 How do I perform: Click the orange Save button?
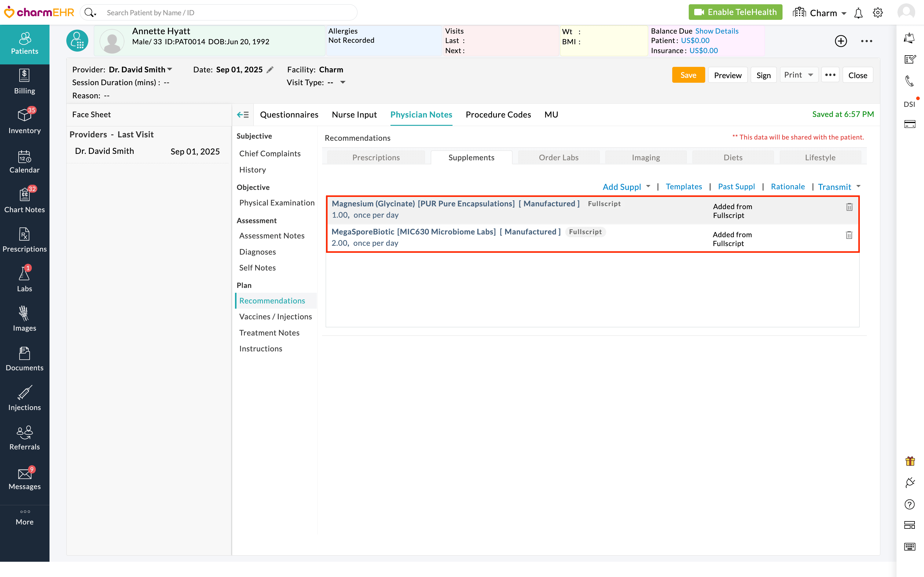(x=688, y=75)
